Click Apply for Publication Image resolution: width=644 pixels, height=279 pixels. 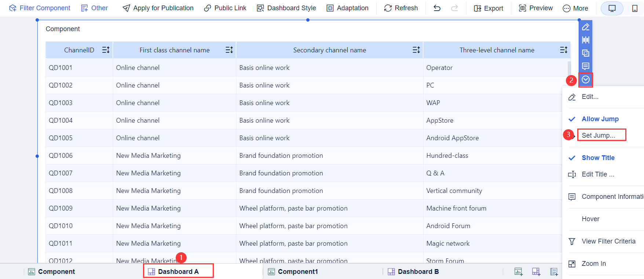[158, 8]
